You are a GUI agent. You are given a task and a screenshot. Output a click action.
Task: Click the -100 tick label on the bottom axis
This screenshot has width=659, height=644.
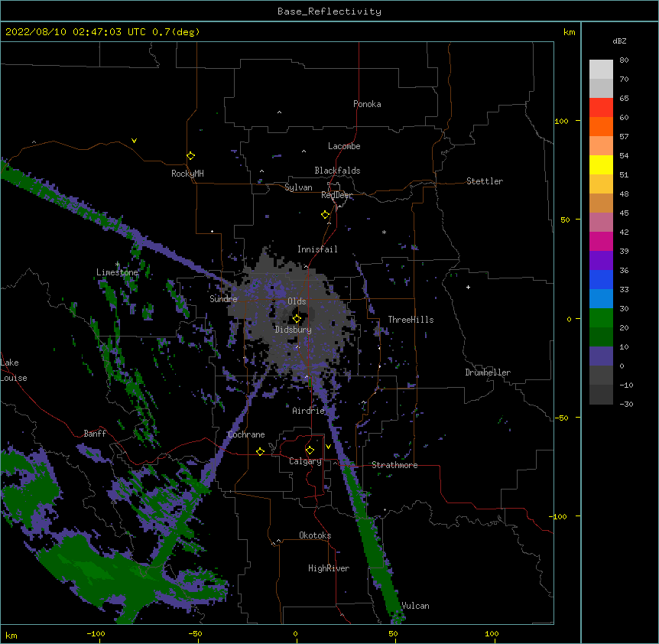click(96, 633)
